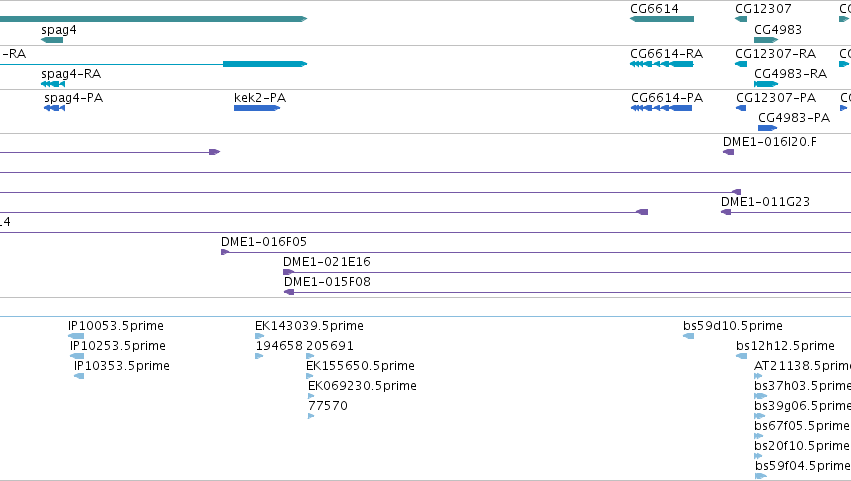Select the DME1-015F08 BAC label

[327, 282]
